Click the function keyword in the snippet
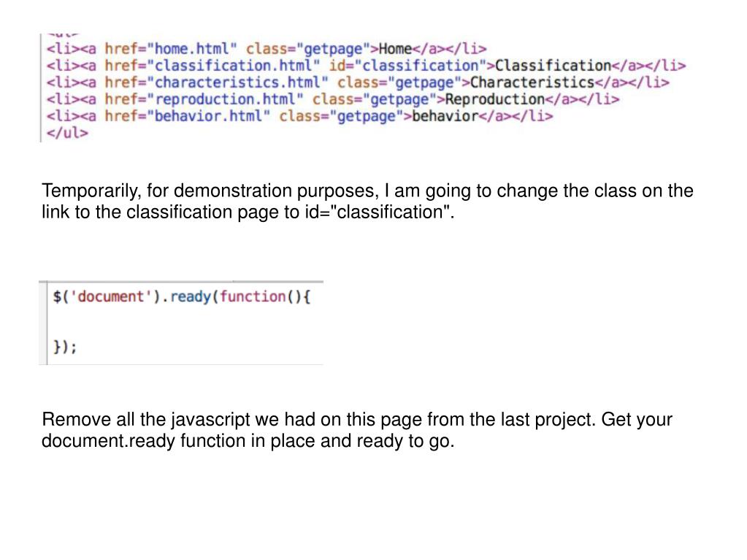 click(x=253, y=297)
